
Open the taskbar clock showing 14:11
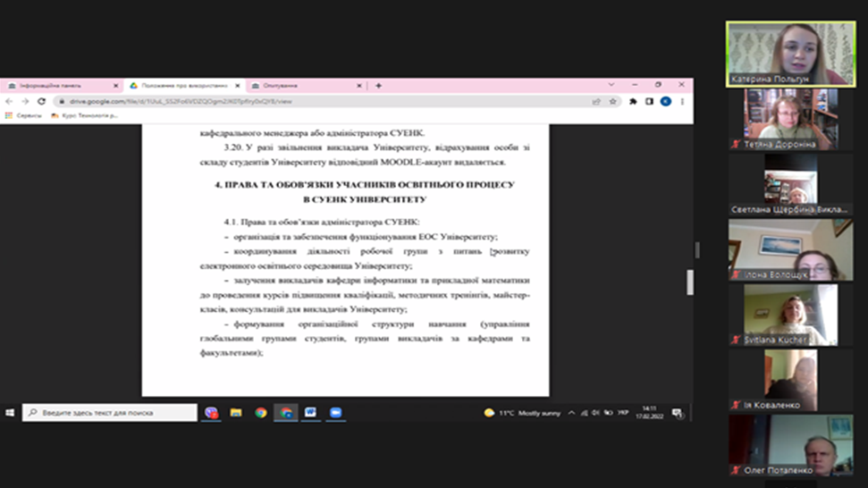[649, 413]
